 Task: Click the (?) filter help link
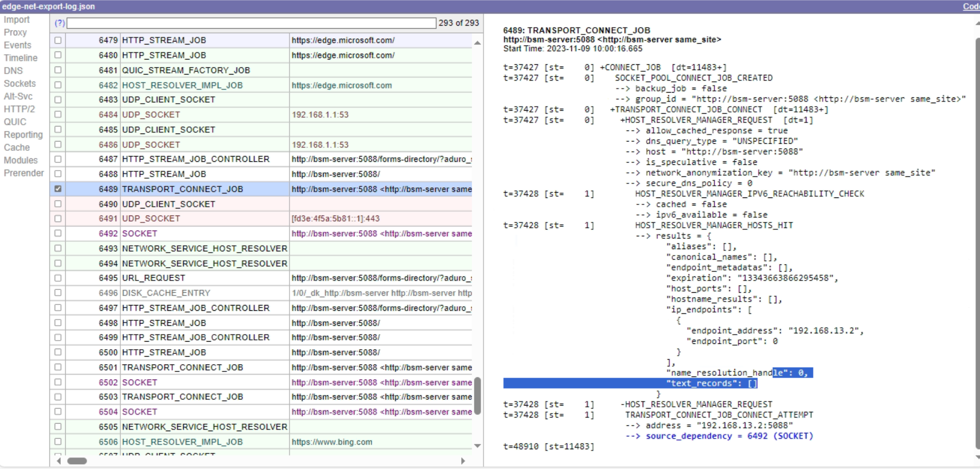60,23
